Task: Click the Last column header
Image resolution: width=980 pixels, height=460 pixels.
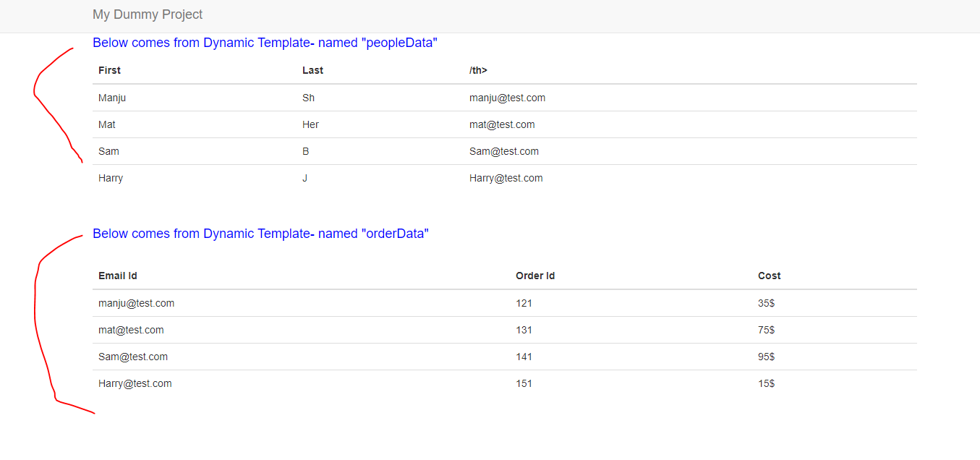Action: pyautogui.click(x=312, y=70)
